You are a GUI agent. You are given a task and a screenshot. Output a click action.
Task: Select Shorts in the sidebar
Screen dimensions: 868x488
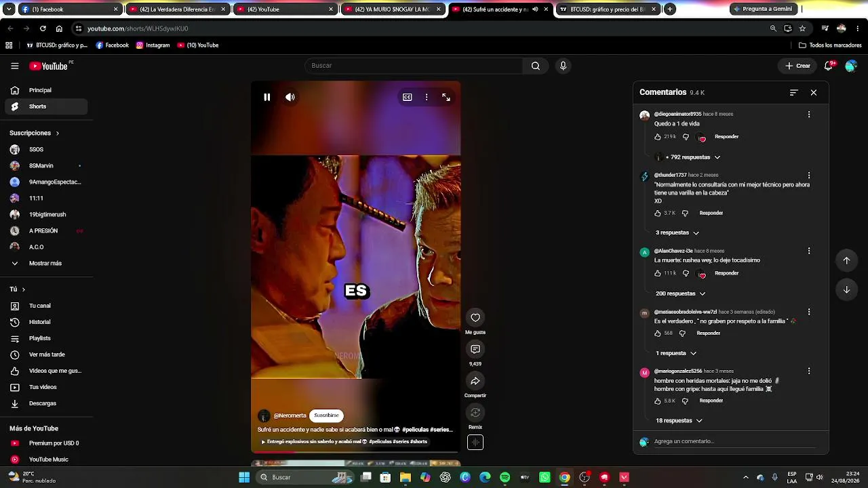click(x=46, y=106)
